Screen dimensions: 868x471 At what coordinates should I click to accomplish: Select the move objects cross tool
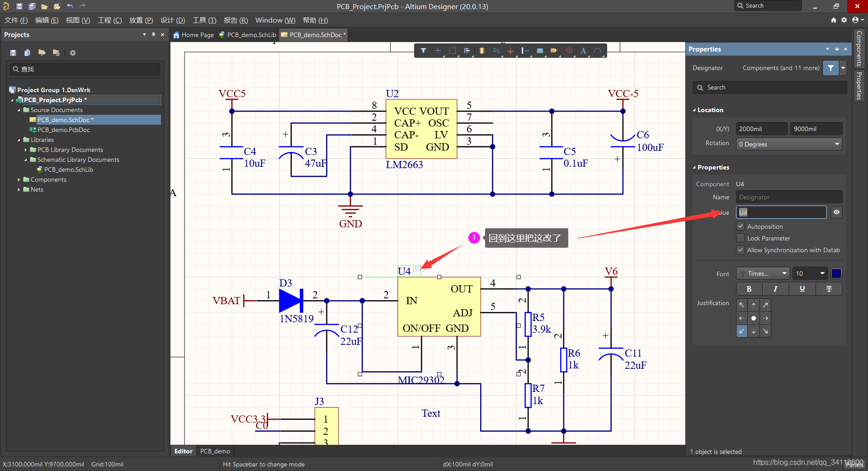(438, 51)
